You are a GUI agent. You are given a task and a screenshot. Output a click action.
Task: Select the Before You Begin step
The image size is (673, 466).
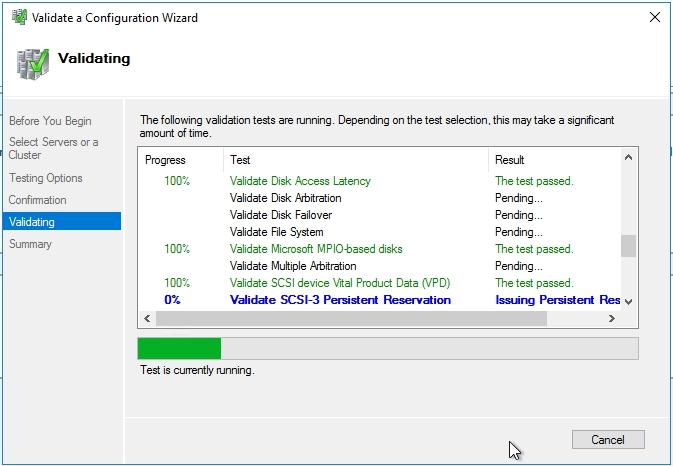(50, 121)
